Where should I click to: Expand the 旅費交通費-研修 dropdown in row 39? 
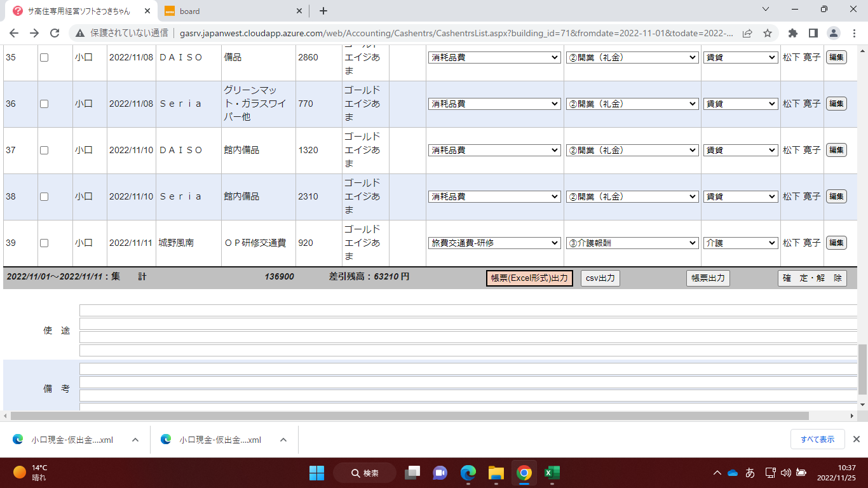click(x=494, y=243)
